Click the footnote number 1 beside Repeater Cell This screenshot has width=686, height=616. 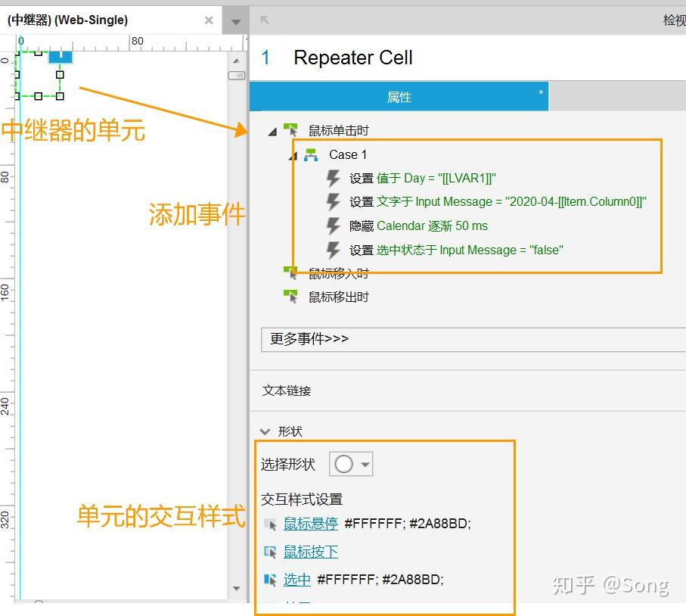[x=265, y=58]
